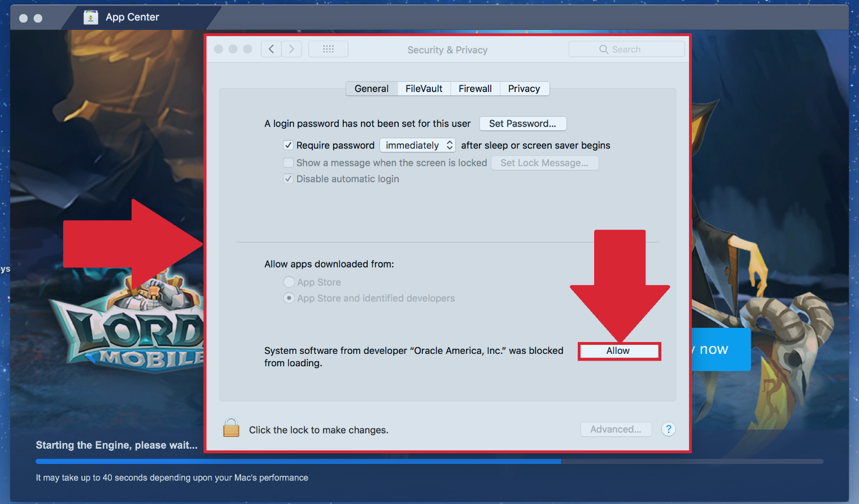Click the lock icon to make changes

click(x=231, y=428)
